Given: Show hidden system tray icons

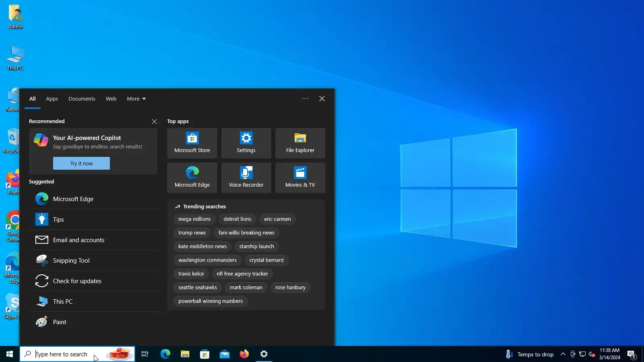Looking at the screenshot, I should tap(563, 354).
